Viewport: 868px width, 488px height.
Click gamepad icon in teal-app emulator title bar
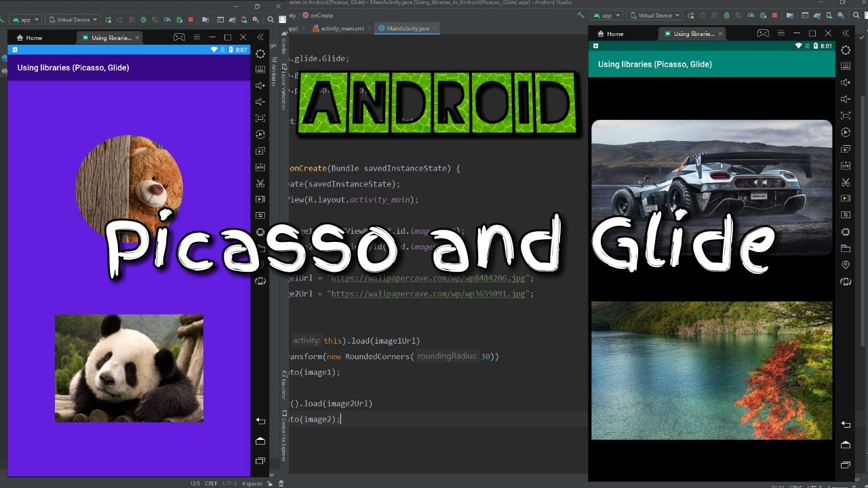(x=763, y=33)
